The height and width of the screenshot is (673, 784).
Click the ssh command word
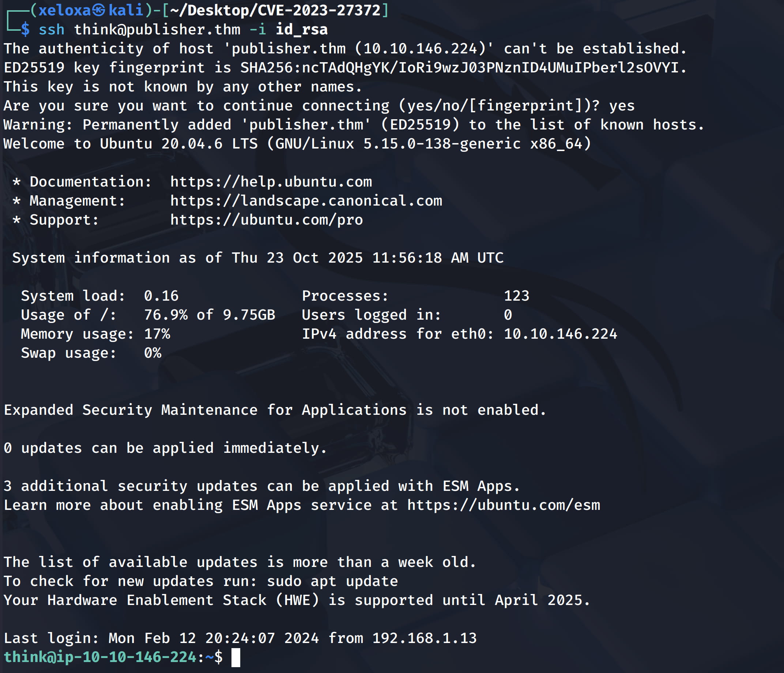[x=52, y=30]
